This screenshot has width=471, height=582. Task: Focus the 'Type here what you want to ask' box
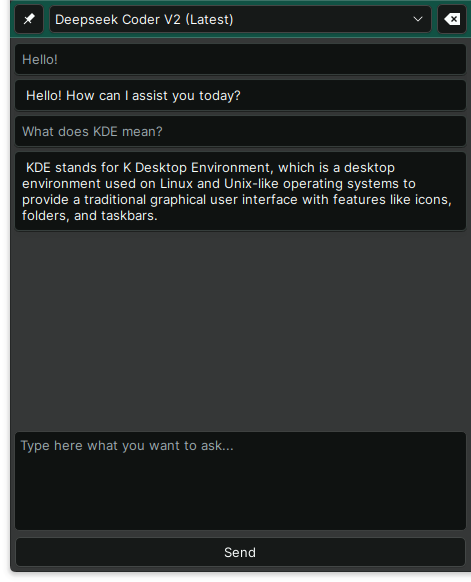click(x=240, y=481)
